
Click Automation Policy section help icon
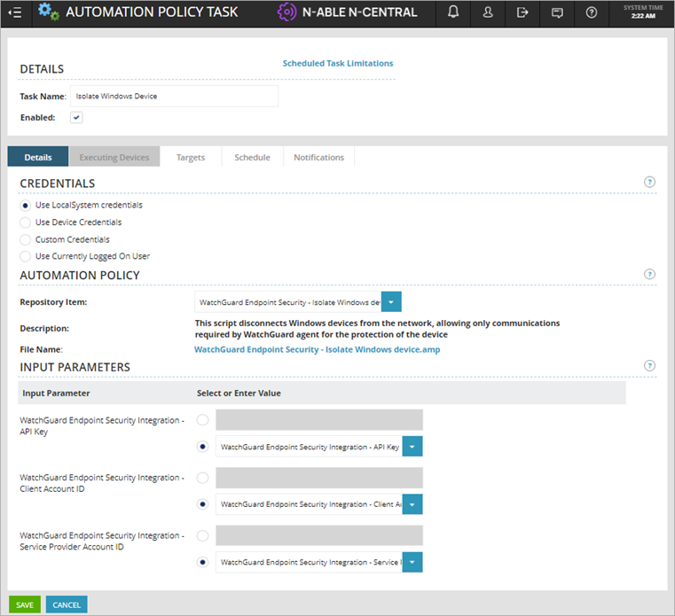click(x=649, y=274)
